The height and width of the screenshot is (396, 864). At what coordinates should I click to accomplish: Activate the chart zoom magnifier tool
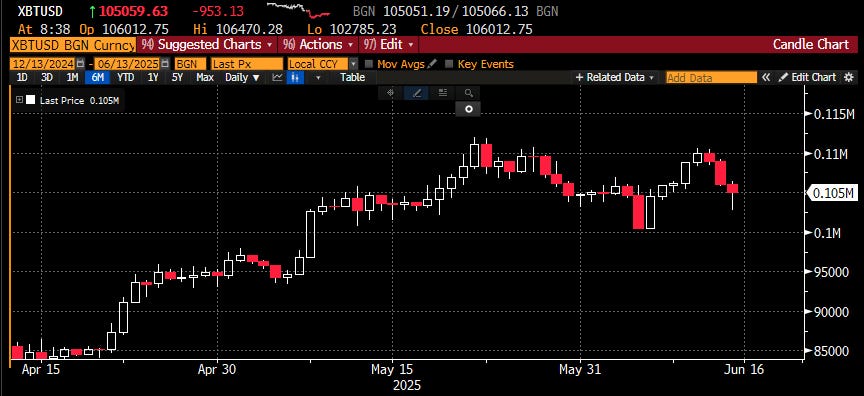pyautogui.click(x=468, y=93)
